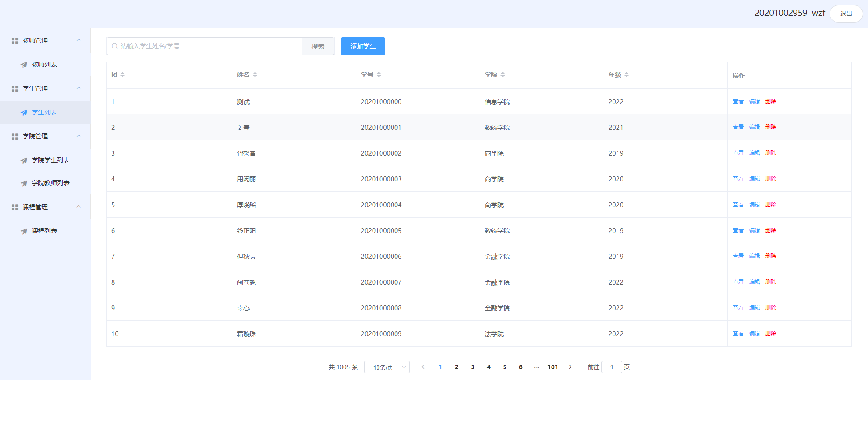Collapse the 学生管理 menu chevron
The height and width of the screenshot is (424, 868).
coord(79,88)
